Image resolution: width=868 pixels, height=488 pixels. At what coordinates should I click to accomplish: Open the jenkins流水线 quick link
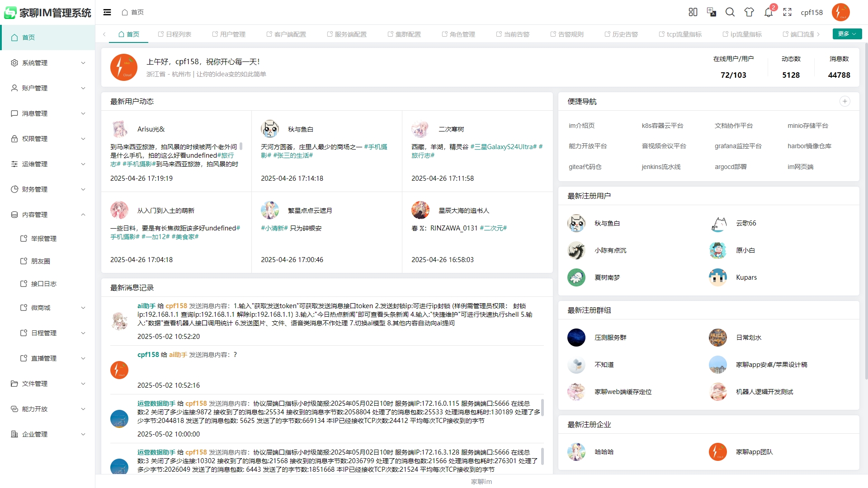pyautogui.click(x=661, y=167)
